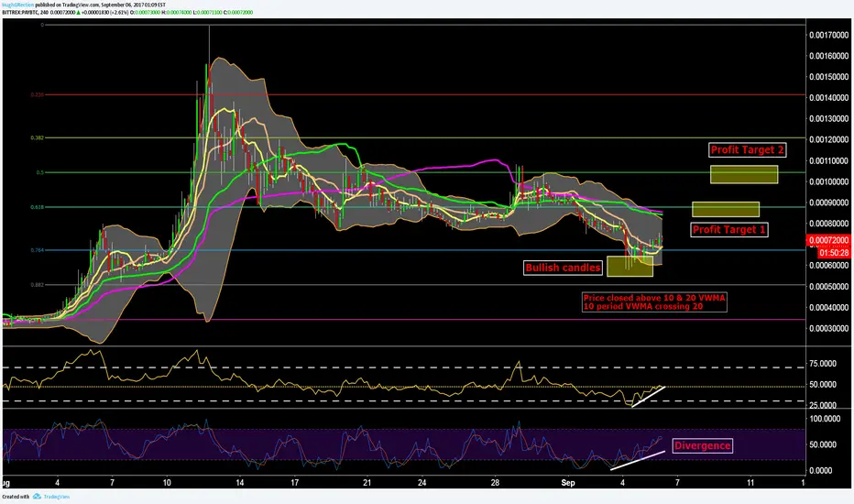Click the 0.00120000 price axis value
The image size is (854, 504).
(828, 140)
